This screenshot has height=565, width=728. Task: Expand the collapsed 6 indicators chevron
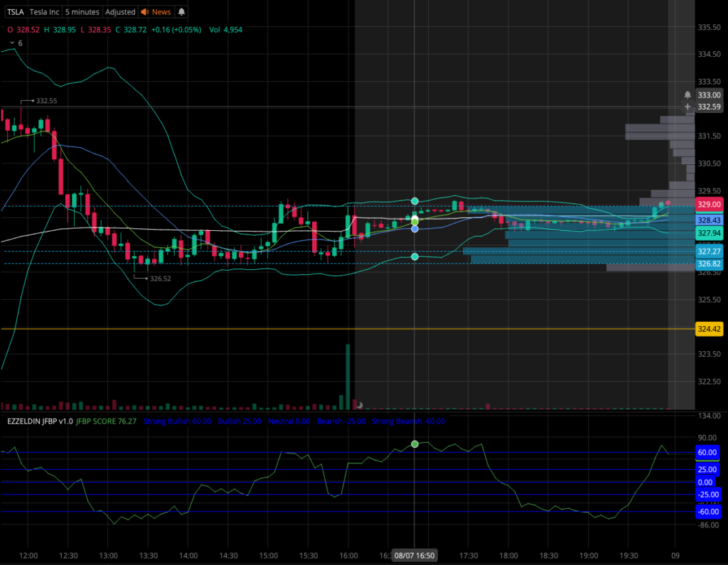coord(12,43)
